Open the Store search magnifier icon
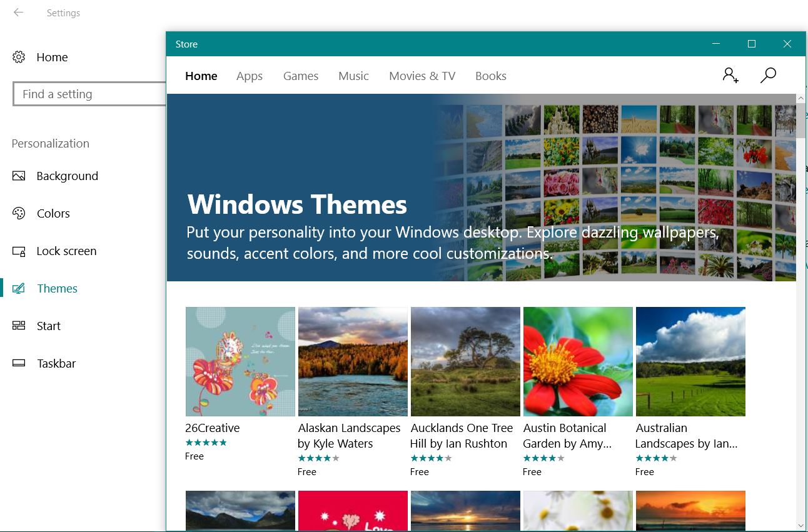Screen dimensions: 808x532 (x=768, y=76)
